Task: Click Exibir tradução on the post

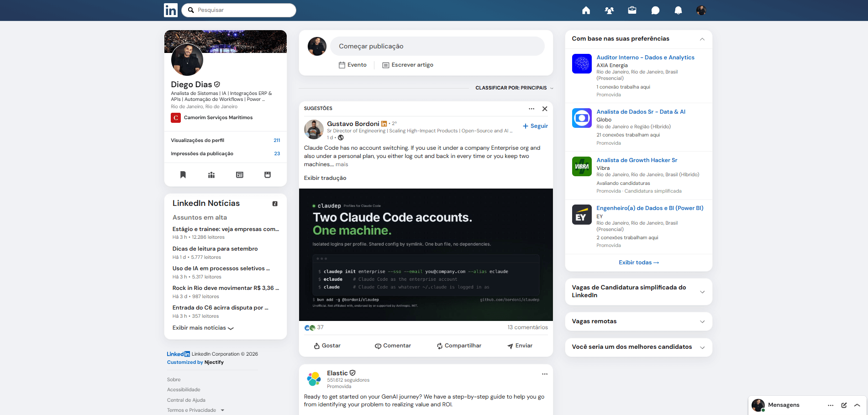Action: tap(325, 178)
